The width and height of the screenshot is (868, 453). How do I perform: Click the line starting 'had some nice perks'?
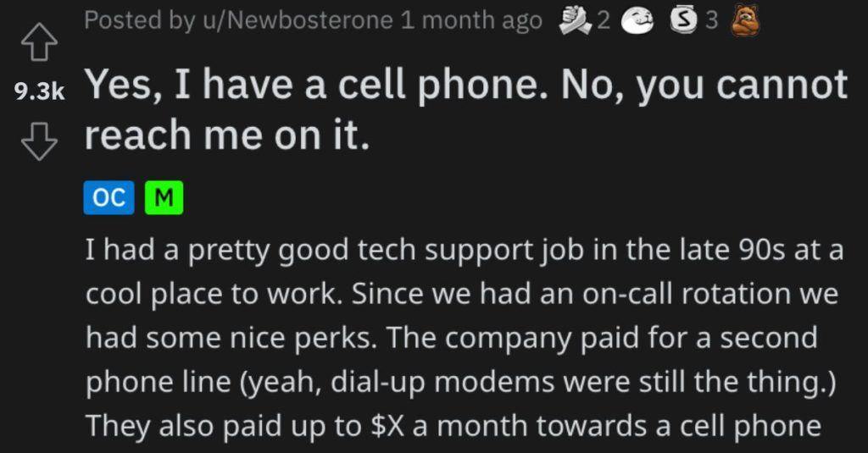point(451,338)
